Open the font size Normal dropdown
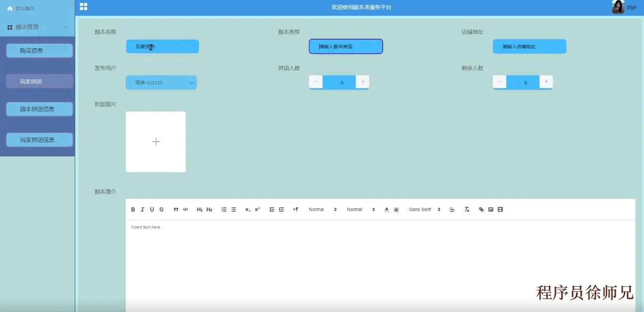Viewport: 644px width, 312px height. [x=322, y=209]
